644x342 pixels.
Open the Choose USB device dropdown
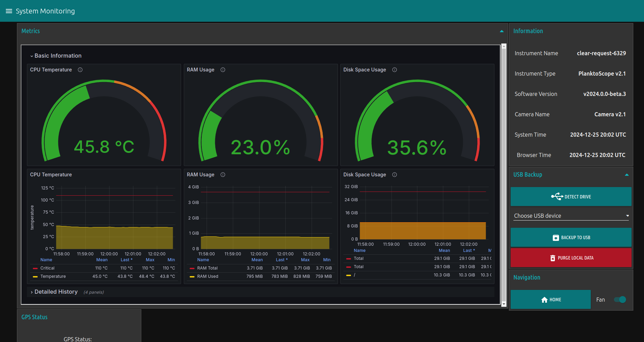pyautogui.click(x=570, y=216)
